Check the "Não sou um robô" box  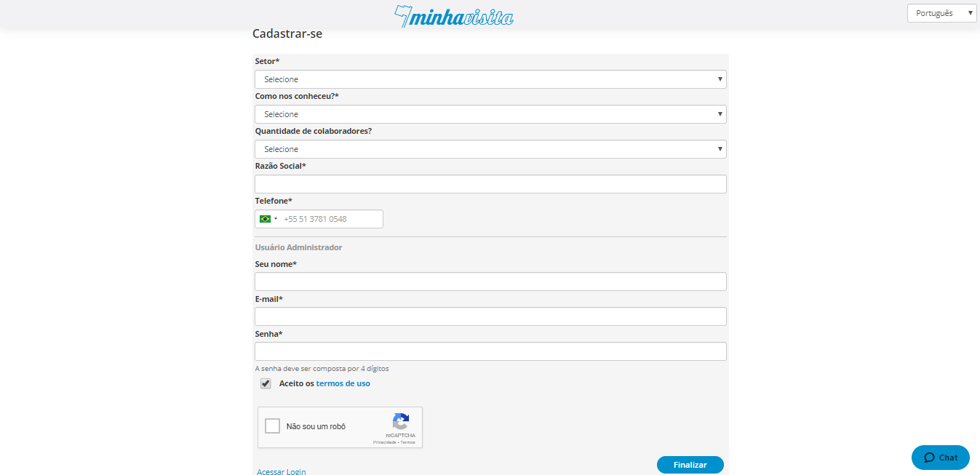click(x=273, y=426)
